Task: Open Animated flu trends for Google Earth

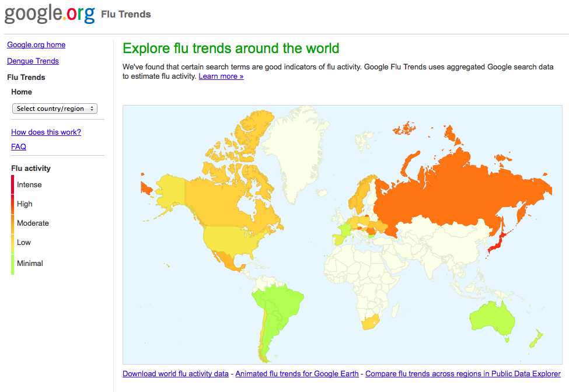Action: click(297, 373)
